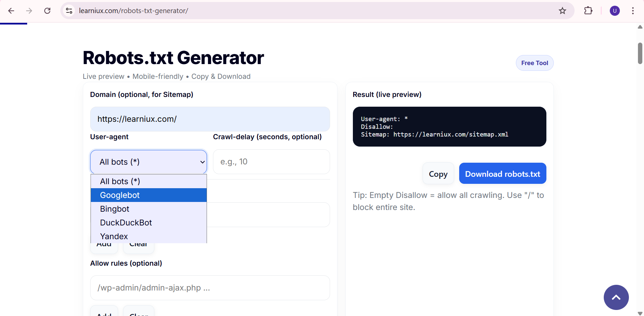Open the user profile avatar
Screen dimensions: 644x316
[x=614, y=11]
